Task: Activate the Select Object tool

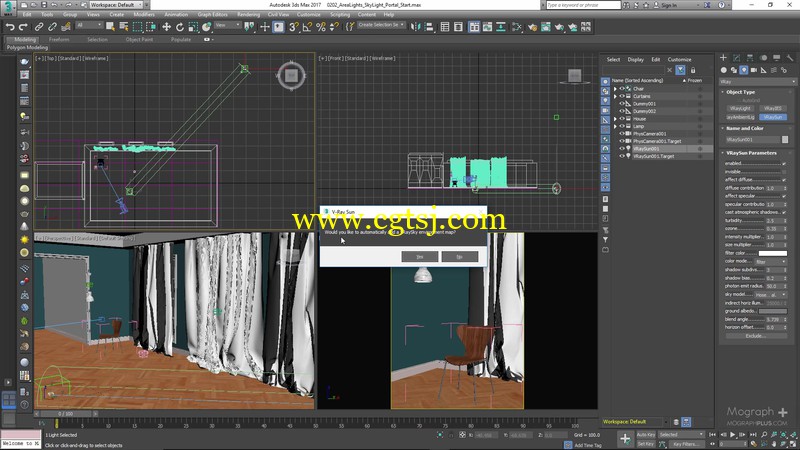Action: 110,27
